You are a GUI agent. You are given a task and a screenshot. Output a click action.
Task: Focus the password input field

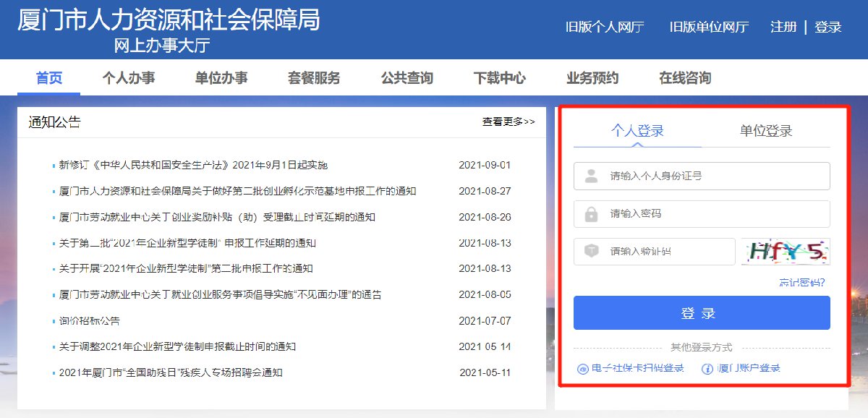(x=716, y=214)
